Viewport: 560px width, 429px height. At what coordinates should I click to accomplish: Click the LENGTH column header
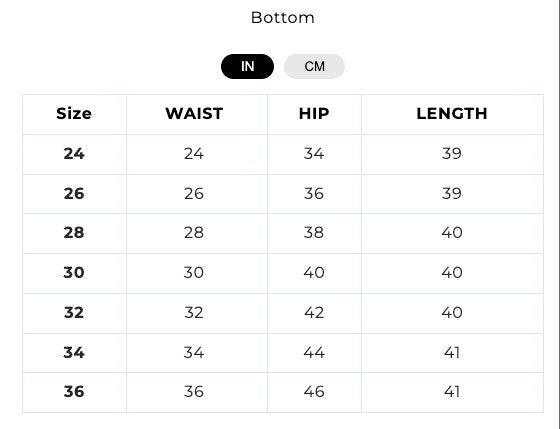[x=452, y=114]
